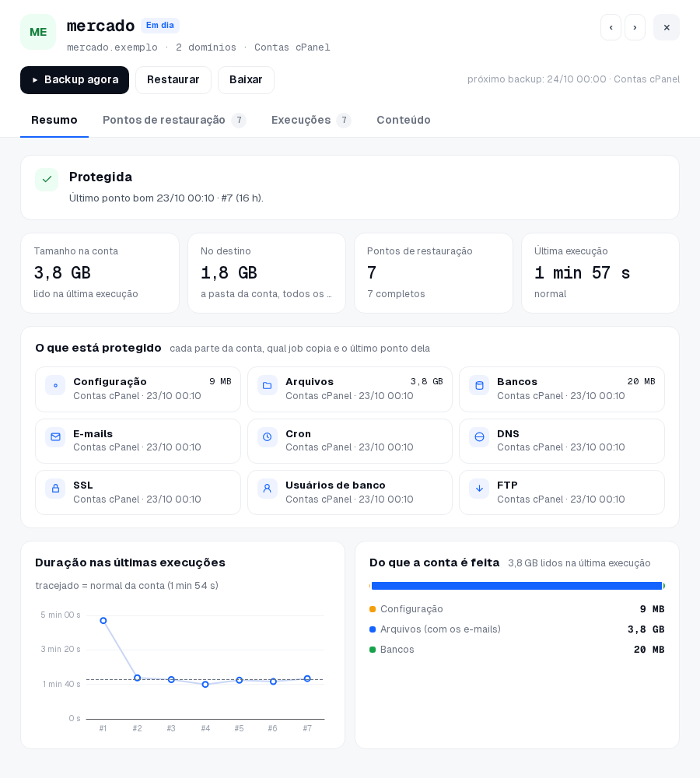Click the '5 min 00 s' axis label

click(61, 615)
